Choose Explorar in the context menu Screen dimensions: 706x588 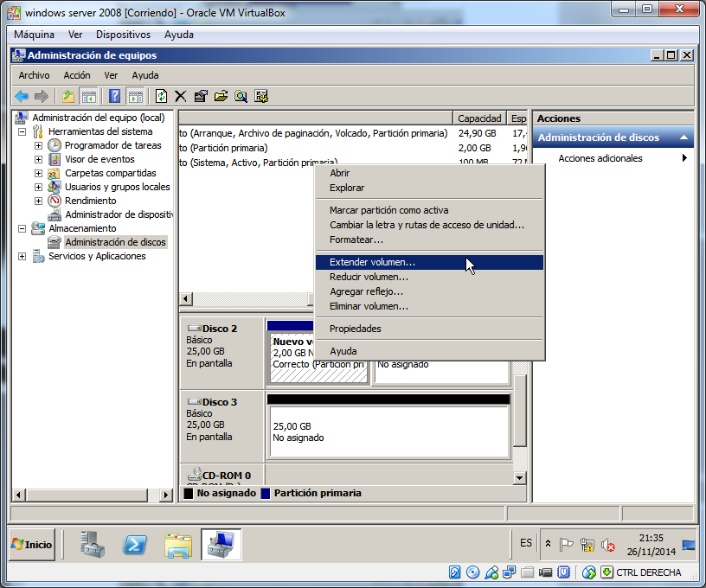(429, 188)
